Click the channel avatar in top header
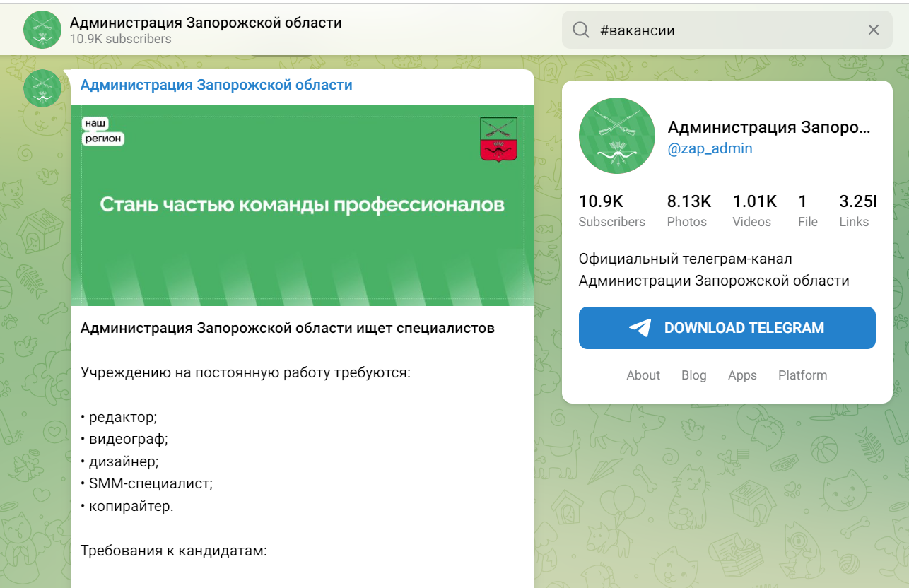 [42, 30]
